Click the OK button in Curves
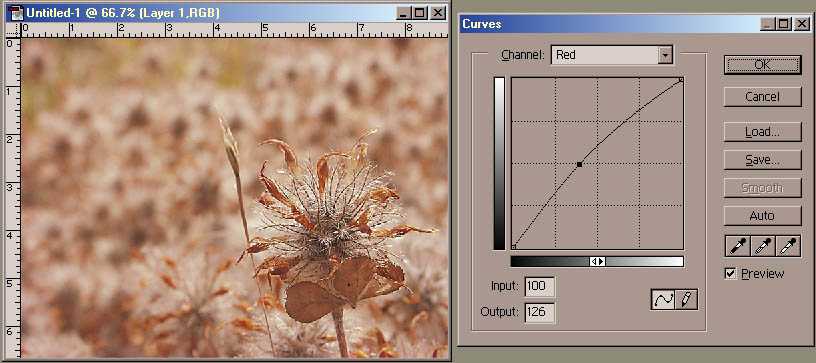 click(762, 65)
